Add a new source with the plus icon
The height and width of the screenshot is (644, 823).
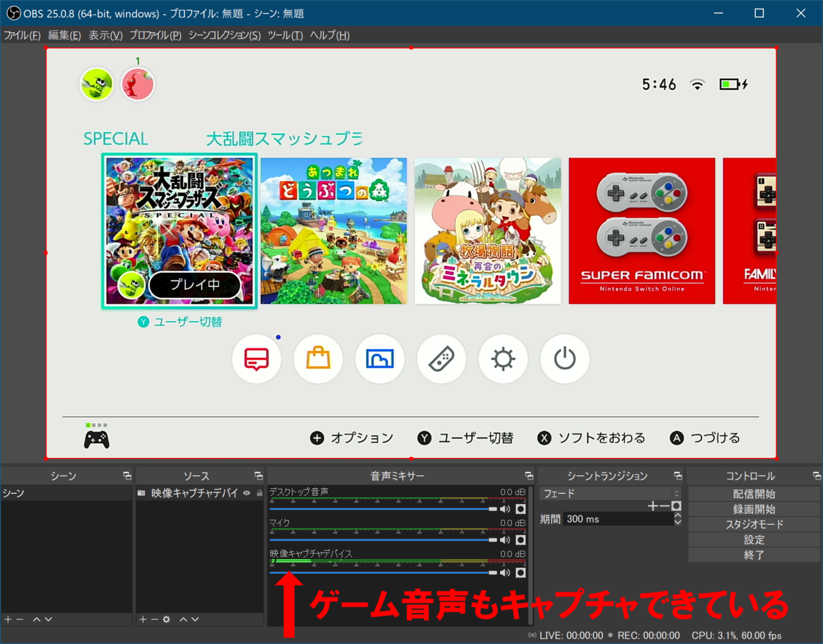click(x=143, y=619)
